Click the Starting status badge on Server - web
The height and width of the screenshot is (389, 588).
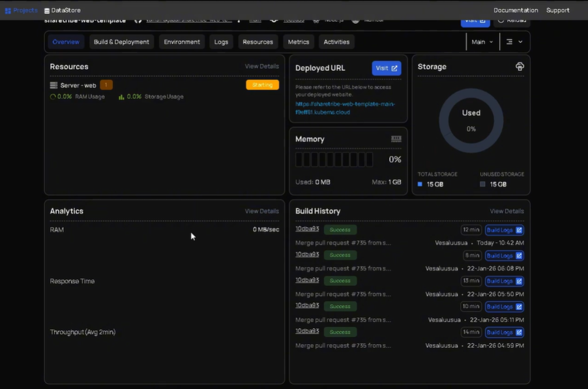pos(262,85)
